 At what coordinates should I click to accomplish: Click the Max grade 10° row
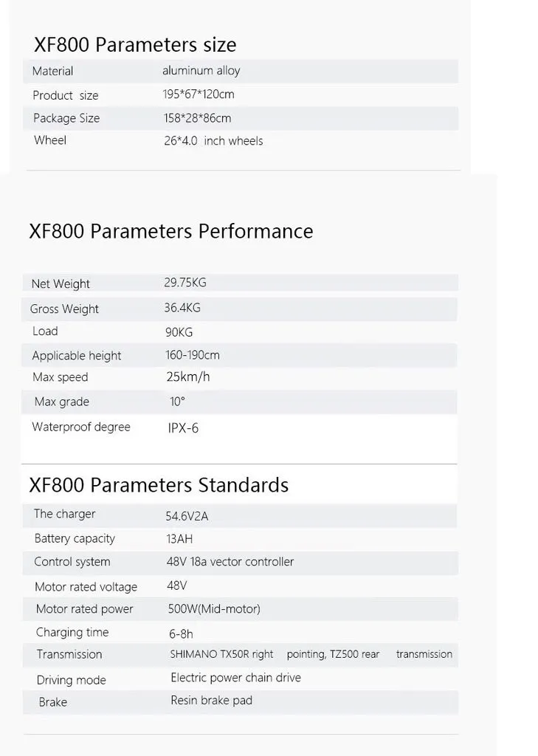click(240, 402)
